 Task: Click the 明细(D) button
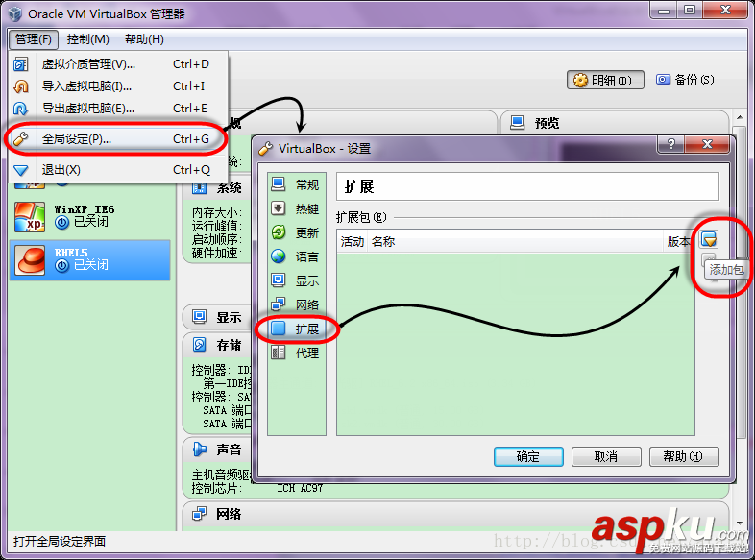[605, 80]
